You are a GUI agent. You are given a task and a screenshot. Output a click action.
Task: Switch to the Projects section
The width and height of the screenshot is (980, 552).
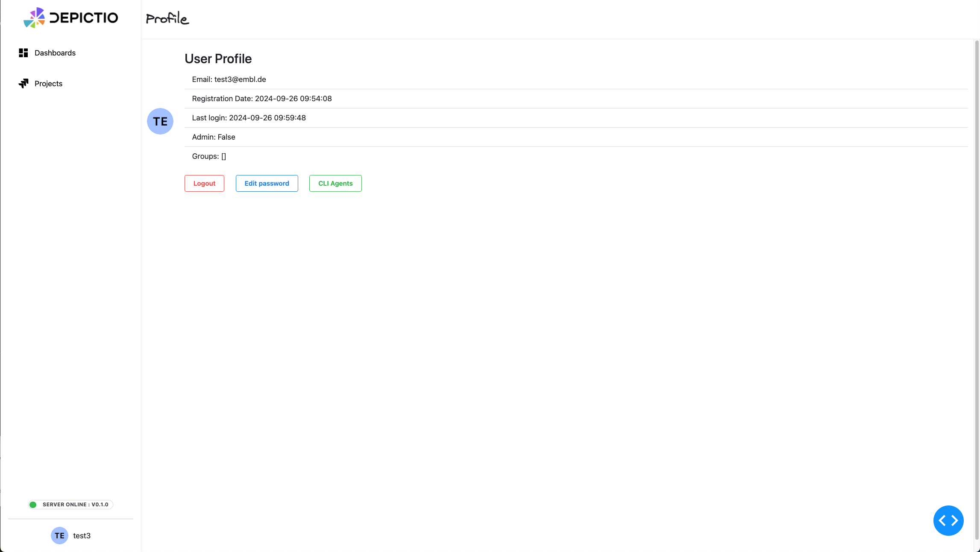48,83
